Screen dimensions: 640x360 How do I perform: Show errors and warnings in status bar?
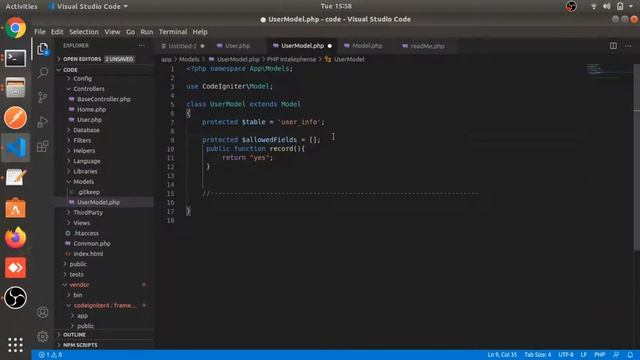(50, 355)
